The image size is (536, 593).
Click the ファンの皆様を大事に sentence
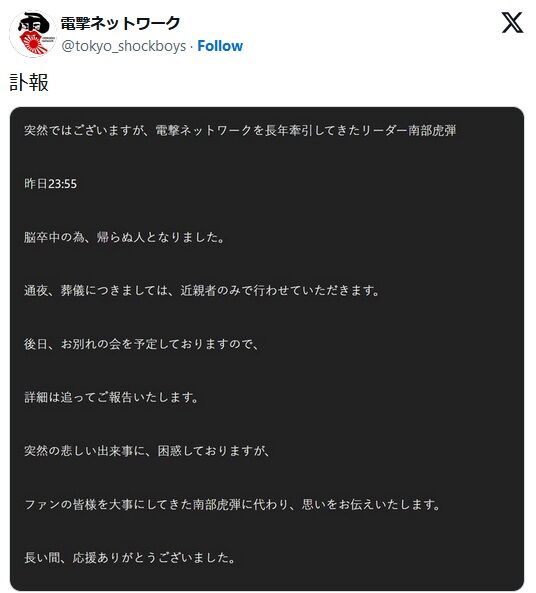[232, 505]
